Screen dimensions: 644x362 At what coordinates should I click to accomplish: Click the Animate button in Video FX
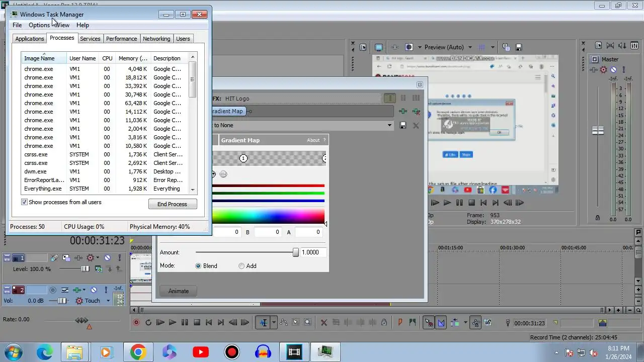tap(179, 291)
